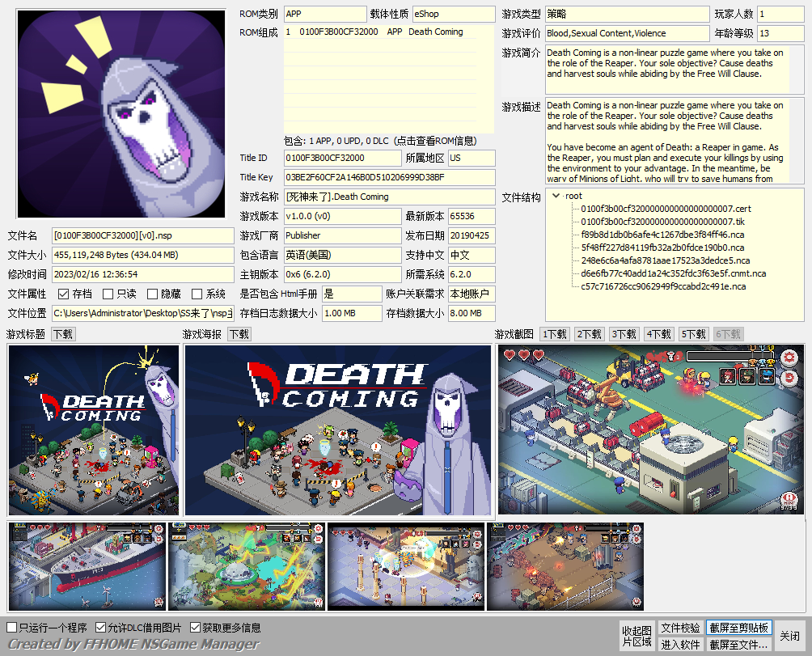812x656 pixels.
Task: Click the 游戏评价 field Blood,Sexual Content
Action: pyautogui.click(x=627, y=33)
